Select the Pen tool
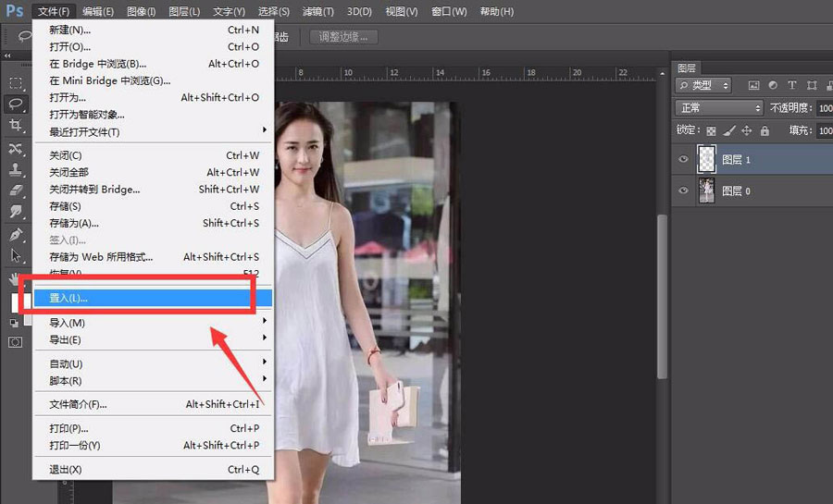 [16, 234]
